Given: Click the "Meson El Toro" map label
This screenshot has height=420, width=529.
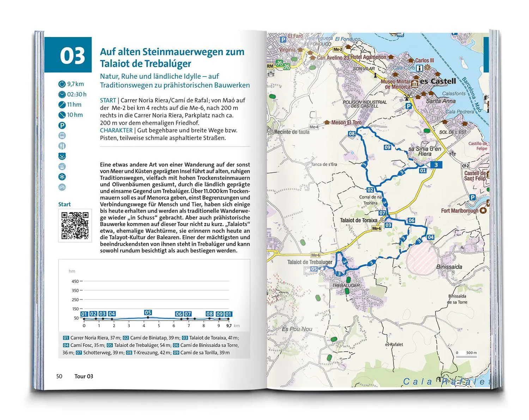Looking at the screenshot, I should click(x=347, y=122).
